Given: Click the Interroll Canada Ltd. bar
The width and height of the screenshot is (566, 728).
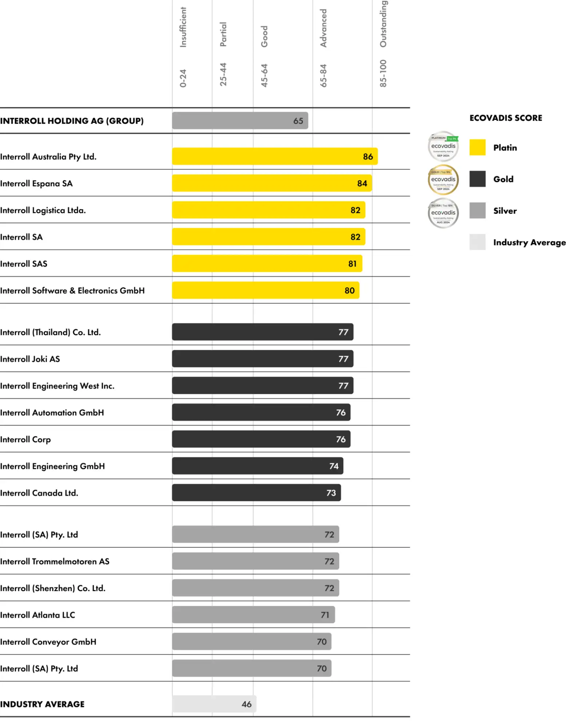Looking at the screenshot, I should [x=256, y=493].
